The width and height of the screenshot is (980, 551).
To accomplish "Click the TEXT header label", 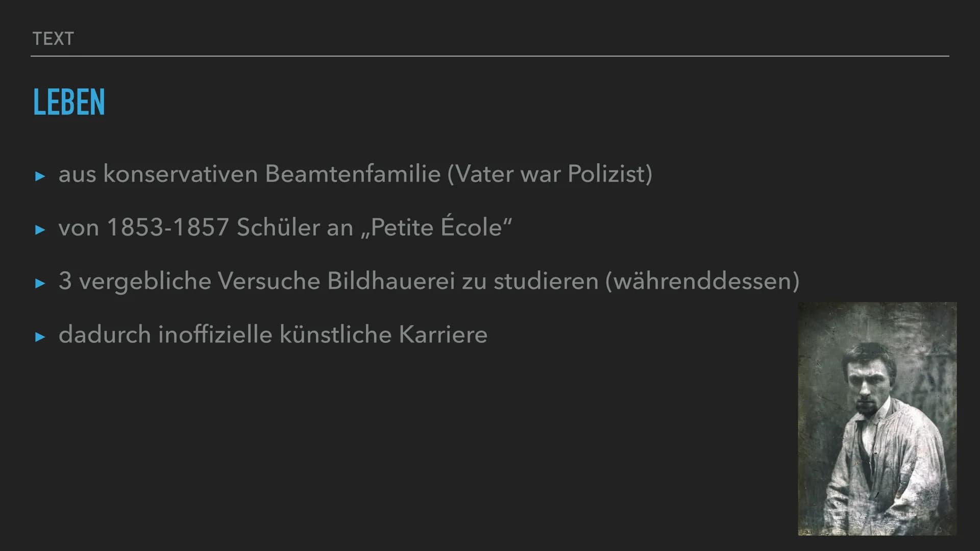I will 53,39.
